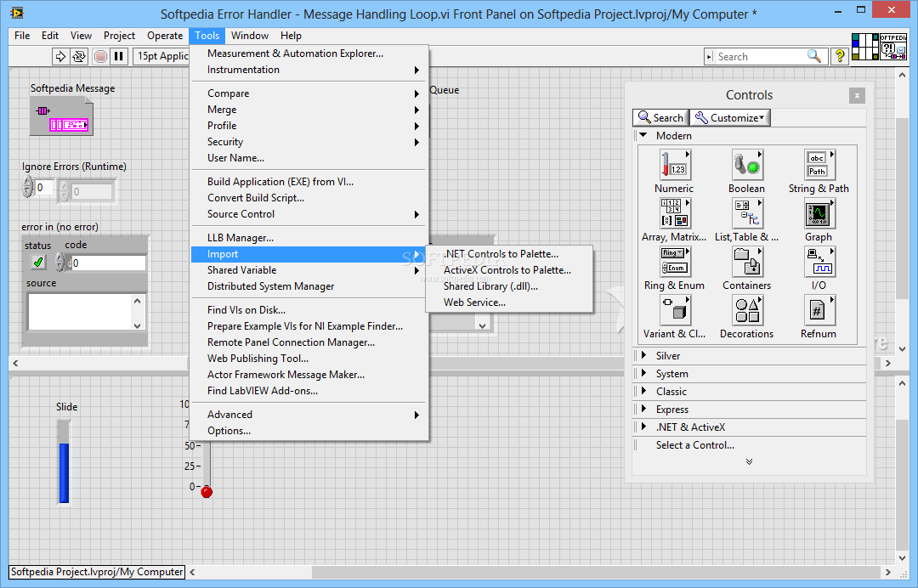Click the Ignore Errors array index stepper
This screenshot has height=588, width=918.
pos(27,188)
